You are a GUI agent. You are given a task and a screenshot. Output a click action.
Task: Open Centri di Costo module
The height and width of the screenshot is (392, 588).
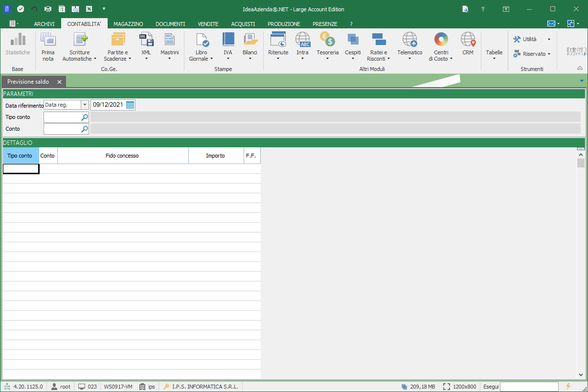[x=441, y=46]
